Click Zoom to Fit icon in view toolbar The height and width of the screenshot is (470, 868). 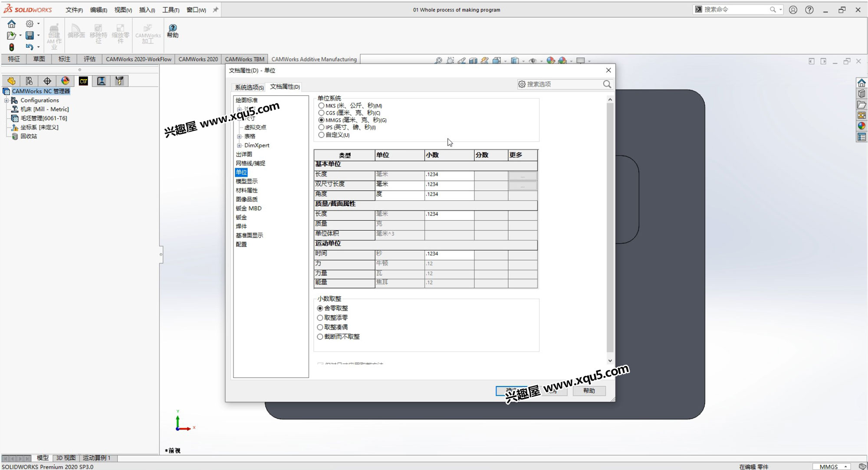click(x=438, y=61)
